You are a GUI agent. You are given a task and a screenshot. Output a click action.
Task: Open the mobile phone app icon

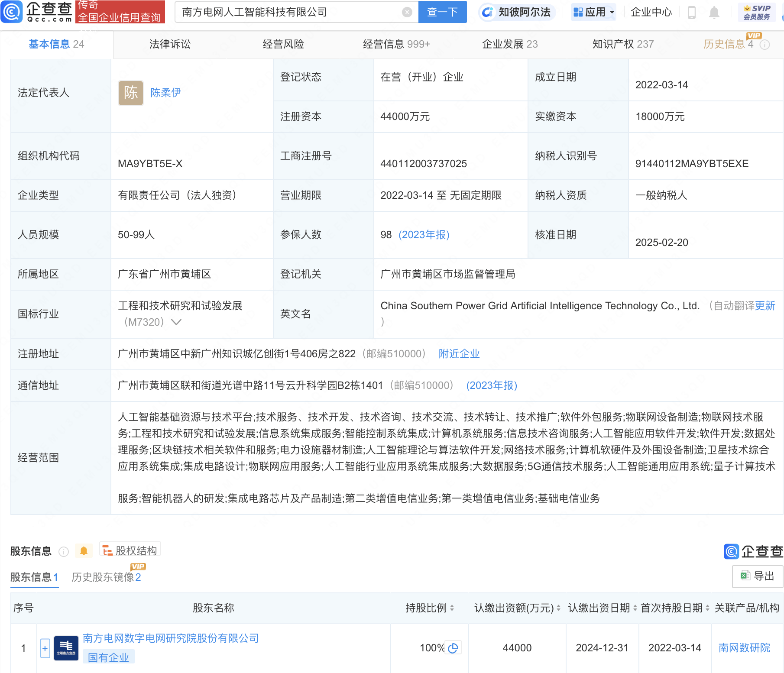(x=691, y=13)
